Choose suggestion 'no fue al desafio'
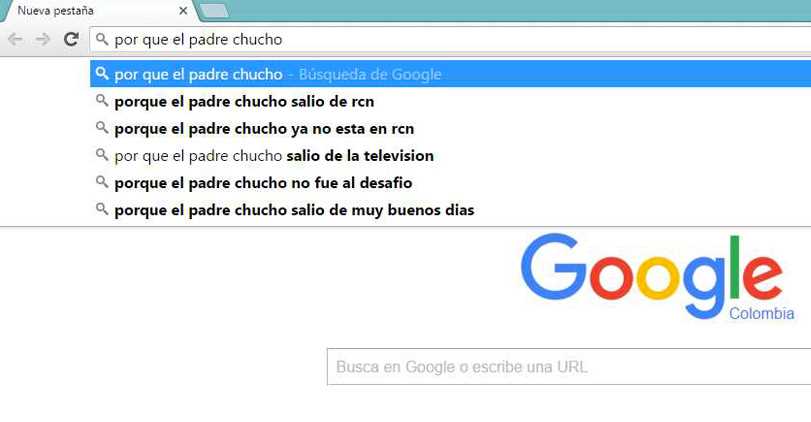Image resolution: width=811 pixels, height=422 pixels. pos(450,183)
